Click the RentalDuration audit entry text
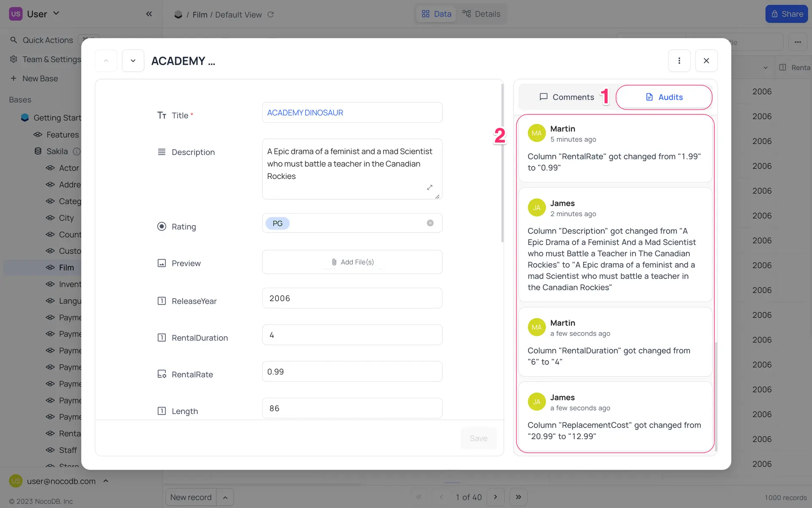 [x=609, y=356]
